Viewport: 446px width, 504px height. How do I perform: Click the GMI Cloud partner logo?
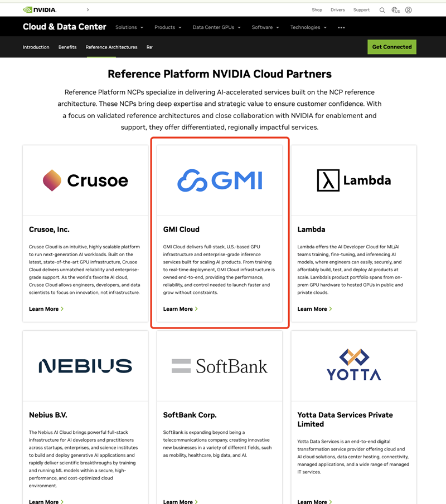pos(220,180)
